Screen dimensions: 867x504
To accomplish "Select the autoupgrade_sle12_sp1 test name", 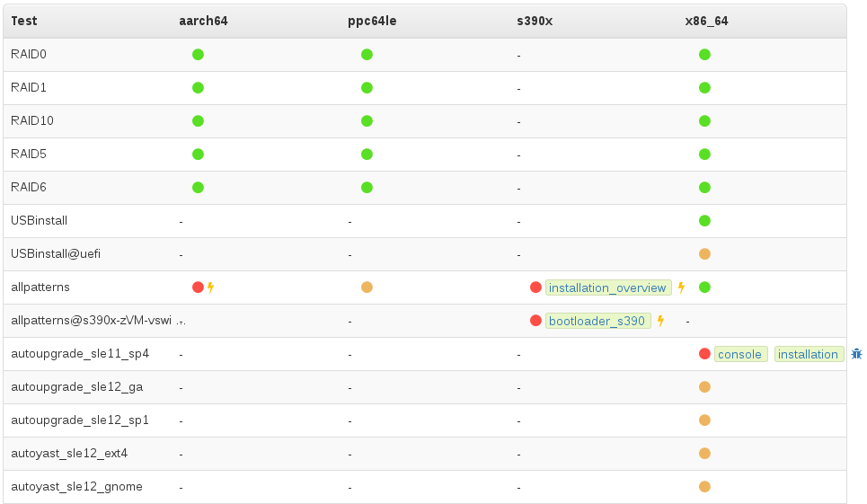I will tap(80, 420).
